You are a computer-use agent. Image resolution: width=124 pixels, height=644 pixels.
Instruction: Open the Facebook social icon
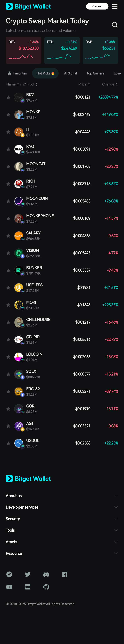pos(65,574)
